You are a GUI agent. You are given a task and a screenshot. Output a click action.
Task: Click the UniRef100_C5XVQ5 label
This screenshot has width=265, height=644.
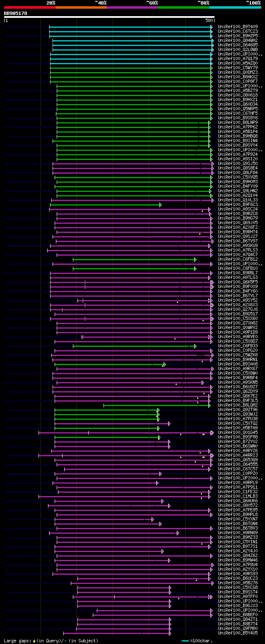coord(238,177)
